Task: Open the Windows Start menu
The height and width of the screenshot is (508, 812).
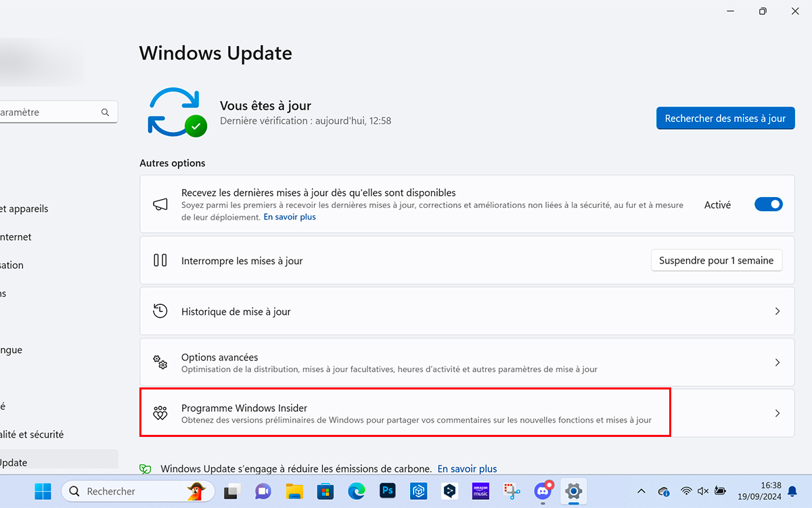Action: [x=43, y=491]
